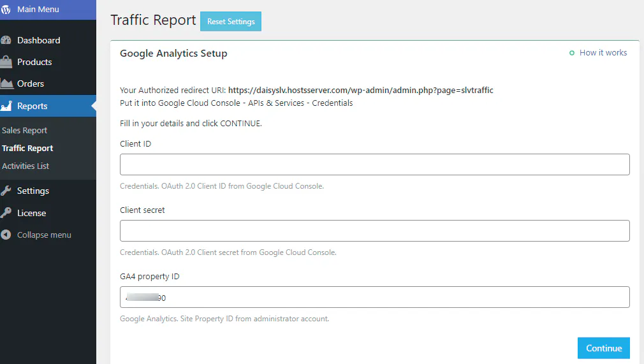Click into the Client secret field
644x364 pixels.
(374, 231)
